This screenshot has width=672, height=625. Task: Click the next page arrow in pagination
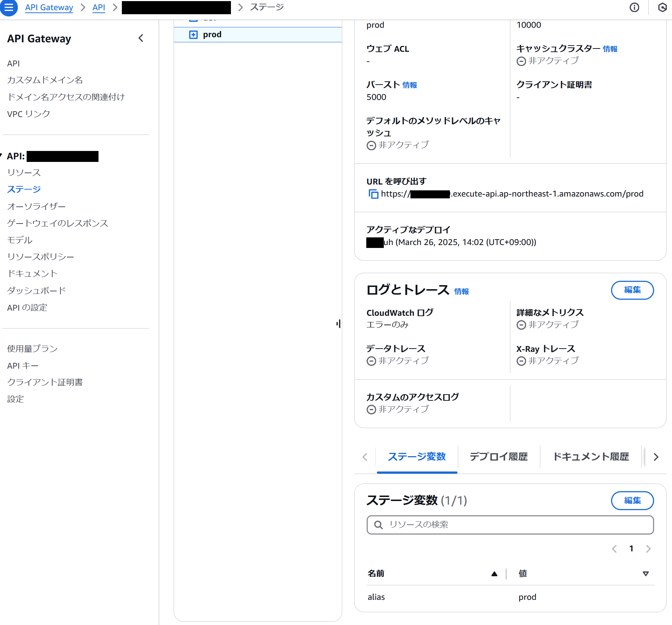pos(648,548)
